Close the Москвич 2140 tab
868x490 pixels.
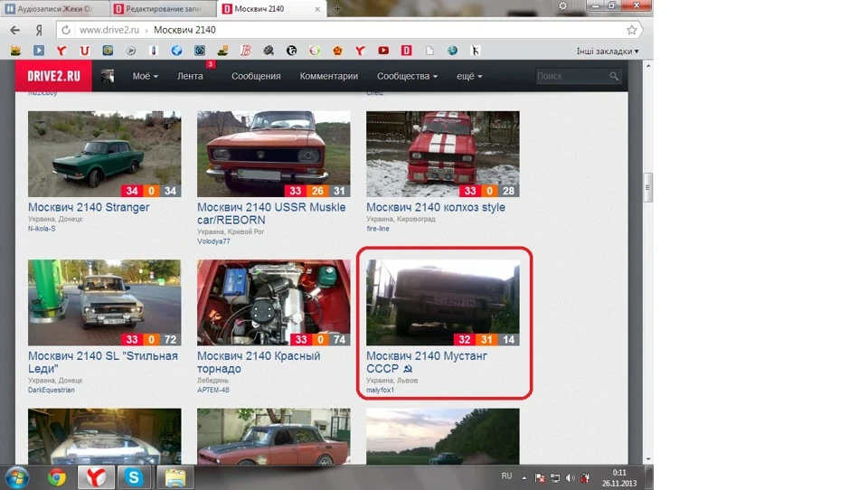(x=317, y=9)
